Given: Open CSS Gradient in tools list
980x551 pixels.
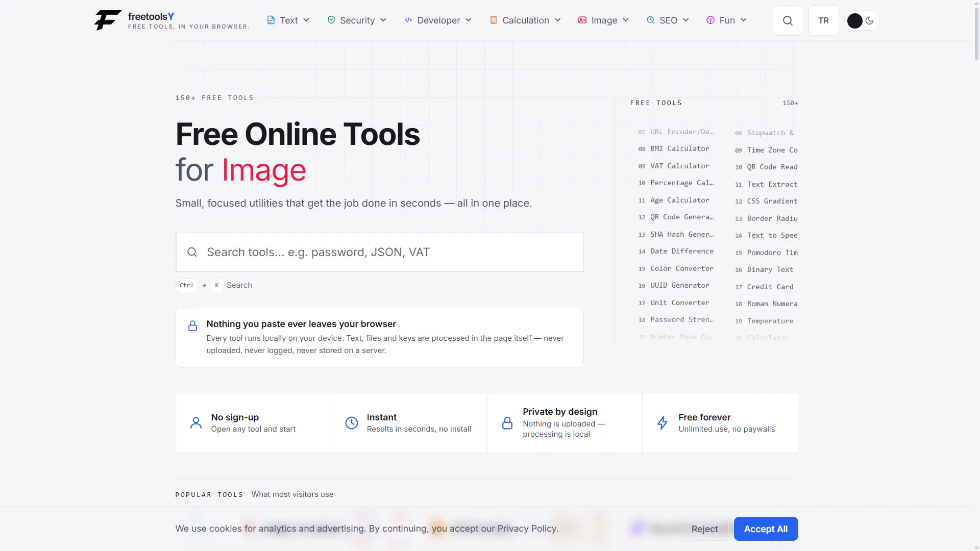Looking at the screenshot, I should (772, 201).
